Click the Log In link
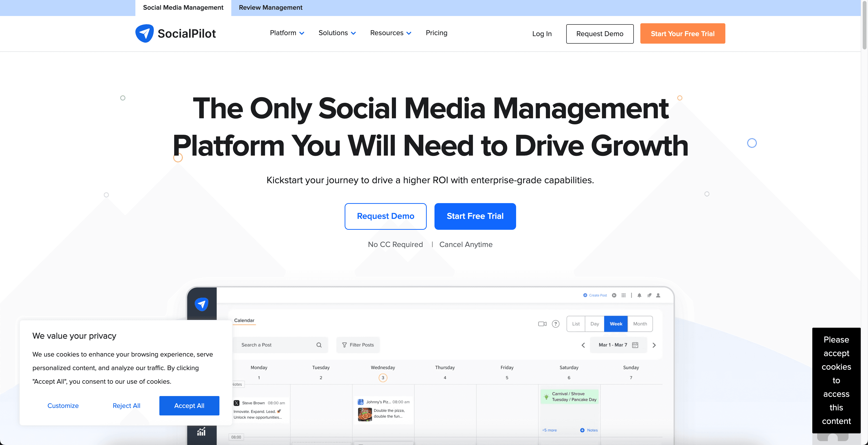868x445 pixels. click(x=542, y=34)
